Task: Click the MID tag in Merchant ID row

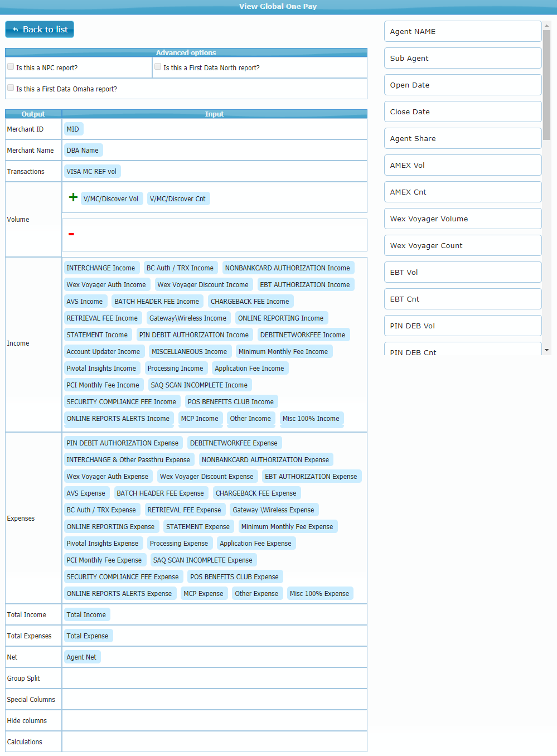Action: pos(73,129)
